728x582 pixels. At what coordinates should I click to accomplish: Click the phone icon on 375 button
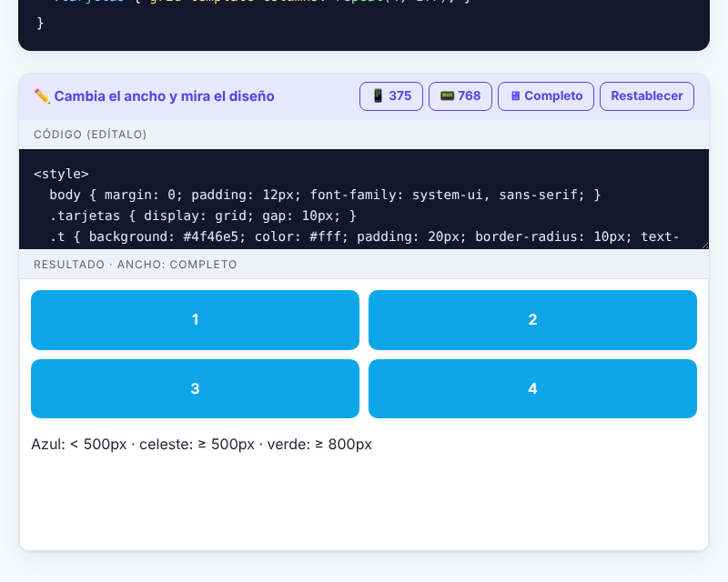pyautogui.click(x=378, y=96)
